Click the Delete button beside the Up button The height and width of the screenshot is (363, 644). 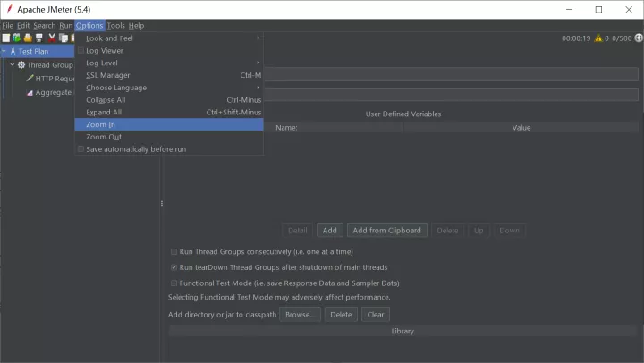click(x=447, y=231)
